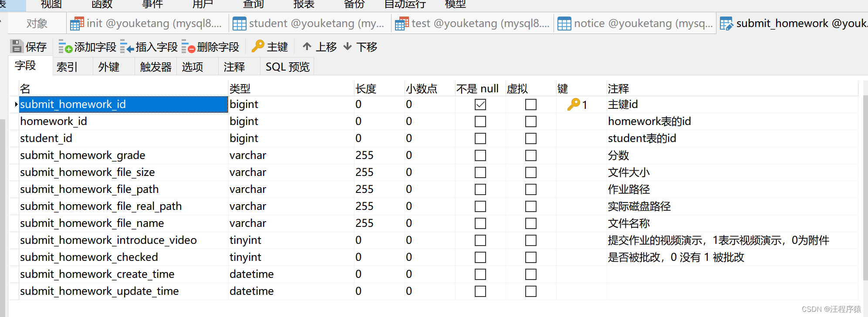Image resolution: width=868 pixels, height=317 pixels.
Task: Click the Move Down (下移) arrow icon
Action: 348,46
